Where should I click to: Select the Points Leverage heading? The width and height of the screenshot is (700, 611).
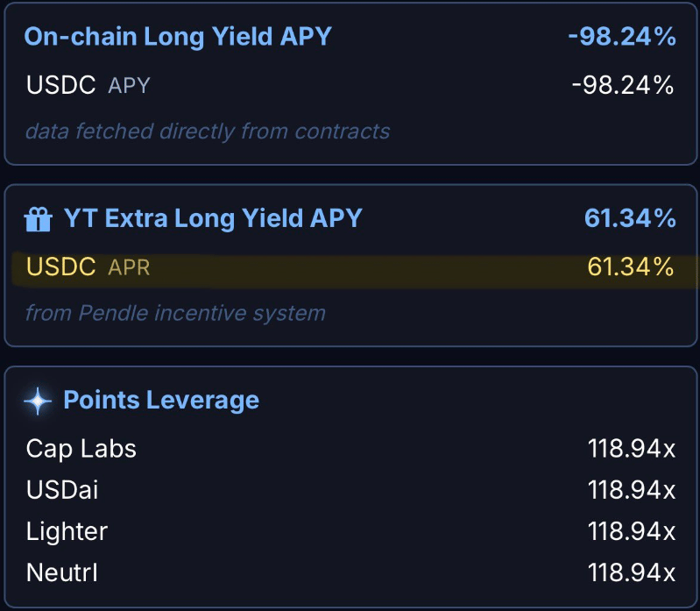[161, 401]
